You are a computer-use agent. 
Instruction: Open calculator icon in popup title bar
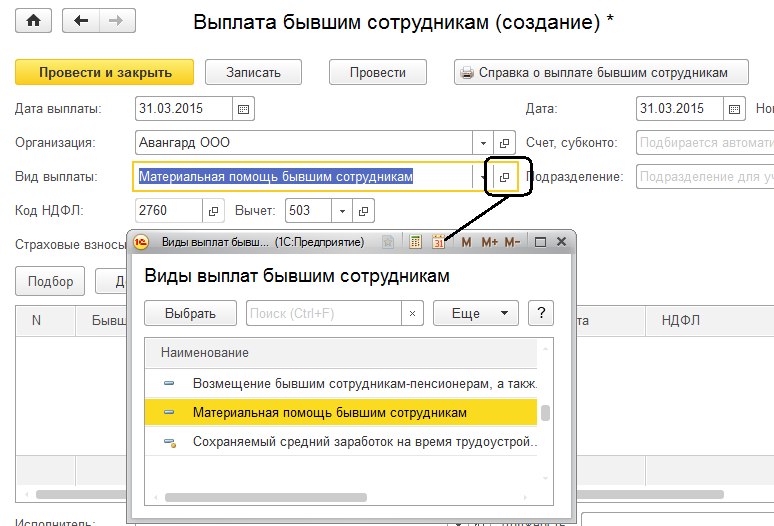click(x=416, y=242)
